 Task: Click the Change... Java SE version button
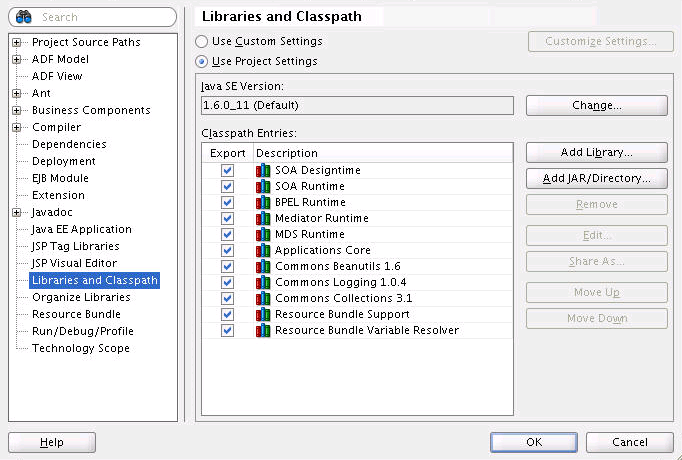click(597, 105)
